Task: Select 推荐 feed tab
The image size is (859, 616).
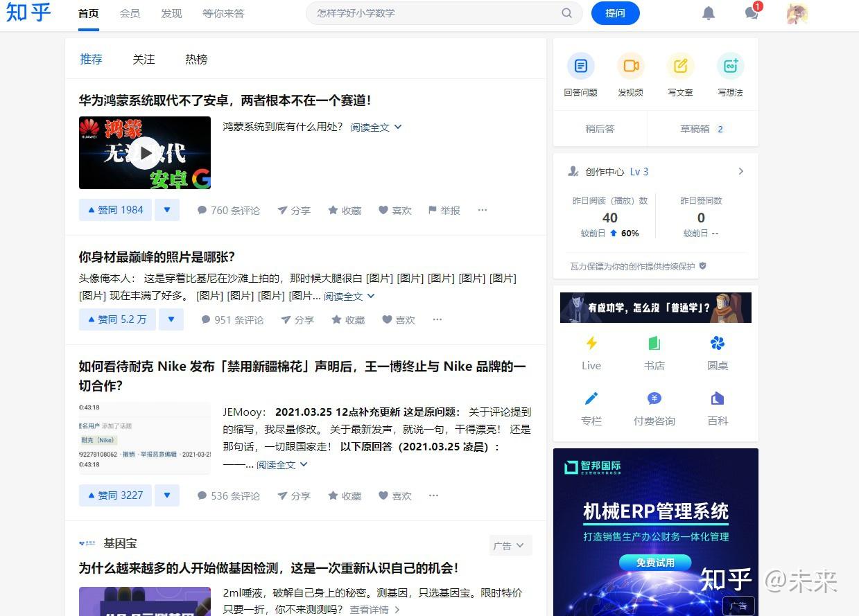Action: point(92,59)
